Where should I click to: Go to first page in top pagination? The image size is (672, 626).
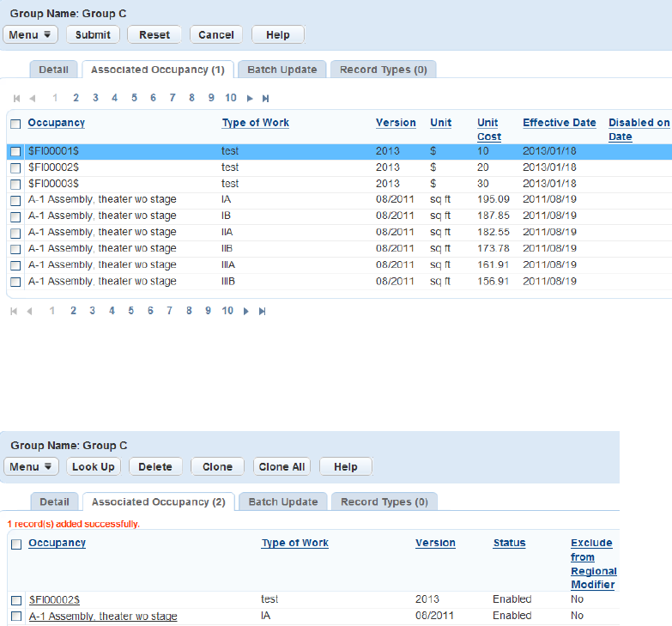tap(16, 98)
